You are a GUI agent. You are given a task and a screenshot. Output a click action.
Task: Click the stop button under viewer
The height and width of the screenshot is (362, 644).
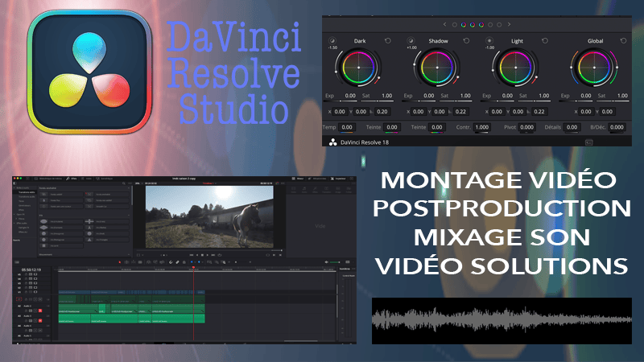click(x=202, y=255)
